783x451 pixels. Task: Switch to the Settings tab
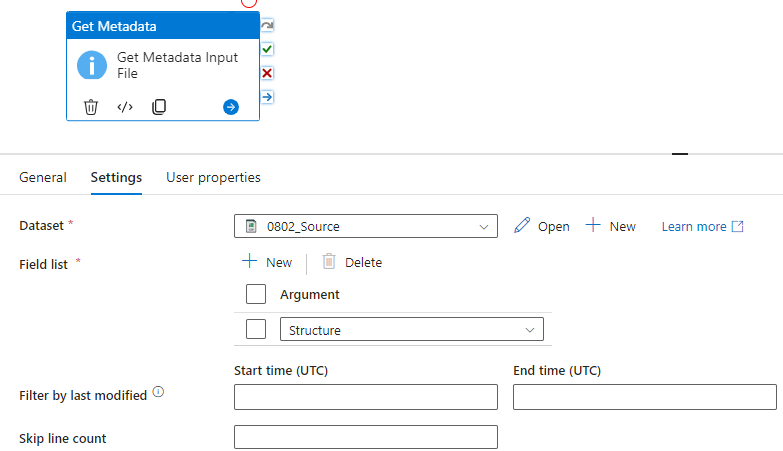coord(116,177)
